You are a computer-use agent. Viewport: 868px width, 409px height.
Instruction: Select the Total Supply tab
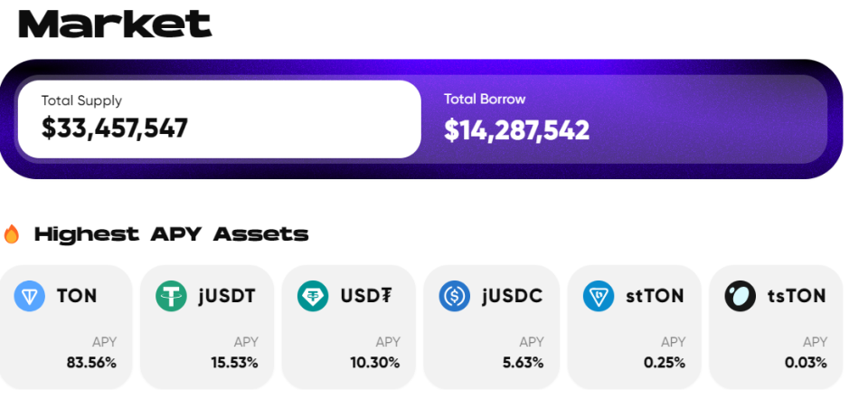(x=219, y=119)
